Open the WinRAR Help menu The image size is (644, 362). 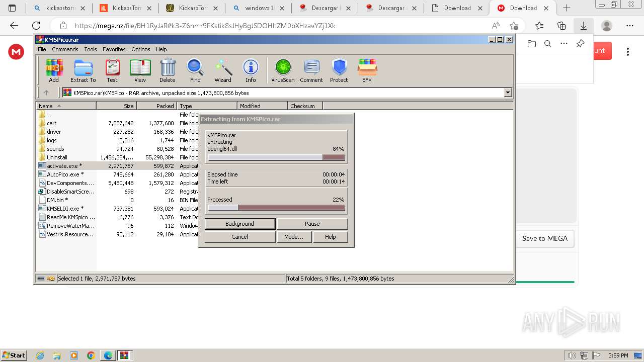pyautogui.click(x=161, y=49)
